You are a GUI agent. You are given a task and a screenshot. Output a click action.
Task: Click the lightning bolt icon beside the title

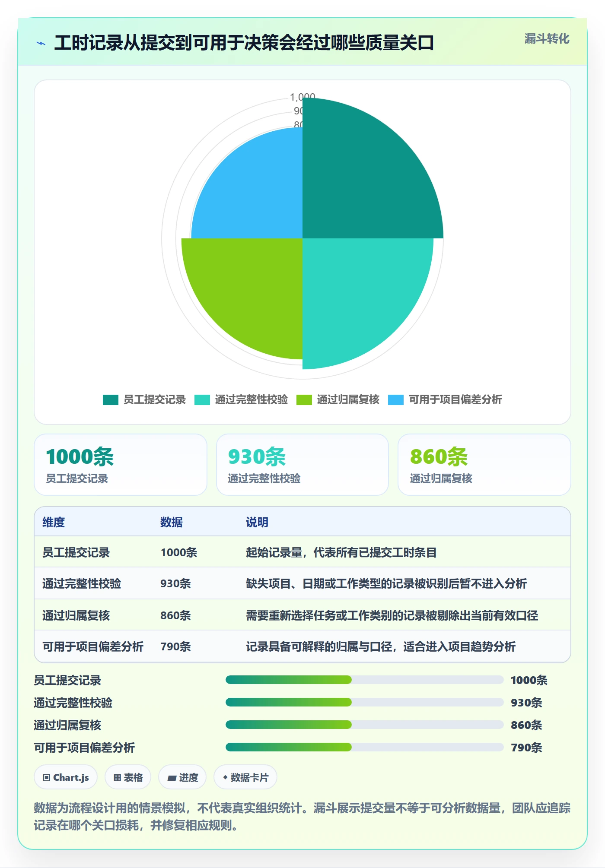pos(41,43)
